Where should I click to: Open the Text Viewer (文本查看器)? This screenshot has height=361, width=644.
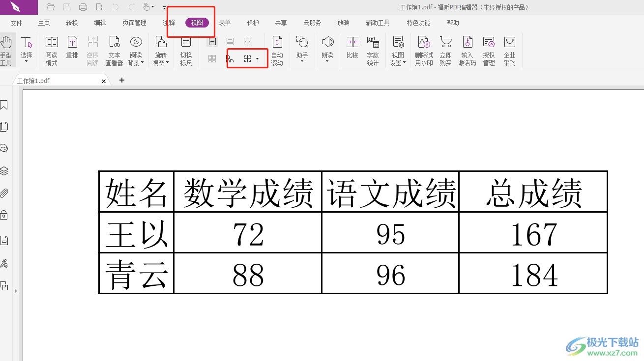(x=114, y=50)
